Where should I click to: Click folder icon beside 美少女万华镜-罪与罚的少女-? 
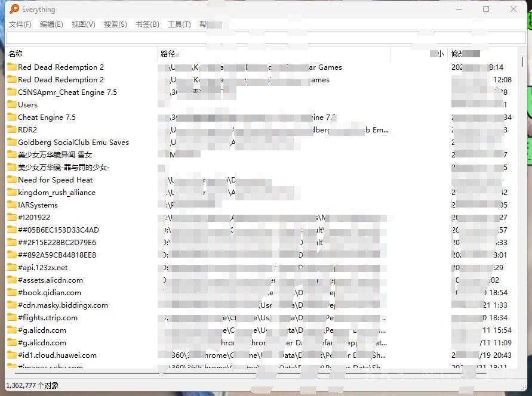tap(12, 167)
